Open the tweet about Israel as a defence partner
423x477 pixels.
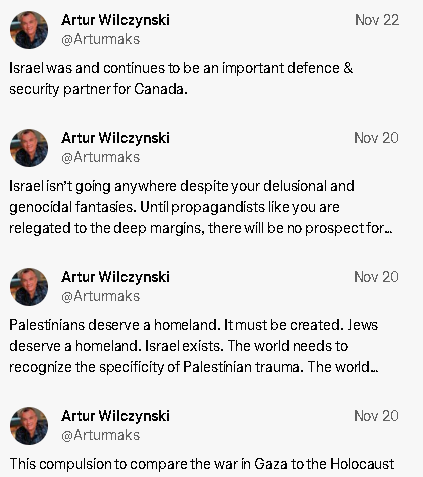[181, 78]
